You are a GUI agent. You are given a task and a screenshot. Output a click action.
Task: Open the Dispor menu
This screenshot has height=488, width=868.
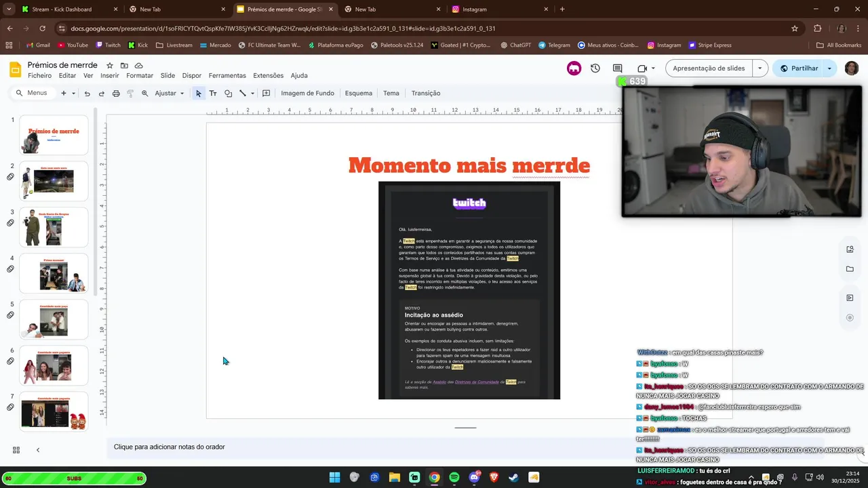click(192, 75)
